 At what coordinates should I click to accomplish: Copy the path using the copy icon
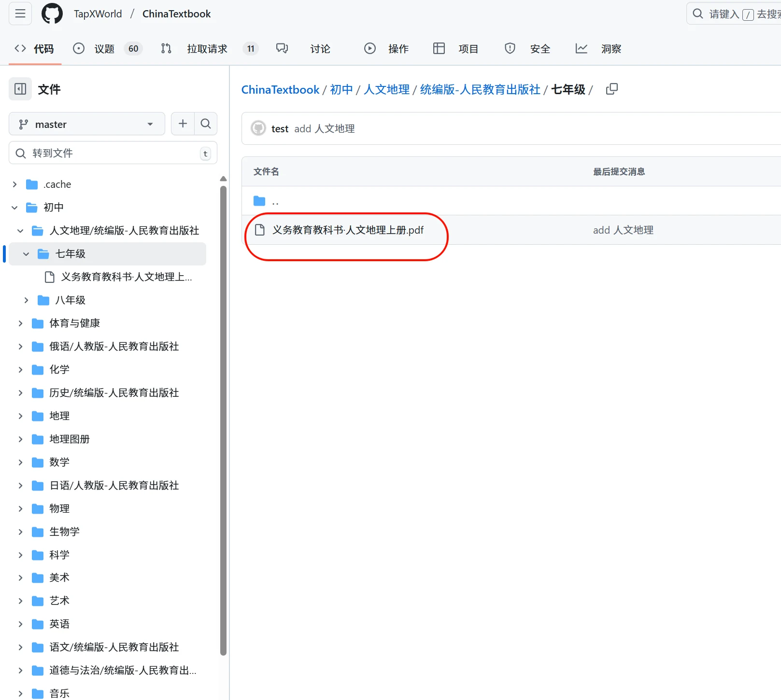(x=611, y=89)
